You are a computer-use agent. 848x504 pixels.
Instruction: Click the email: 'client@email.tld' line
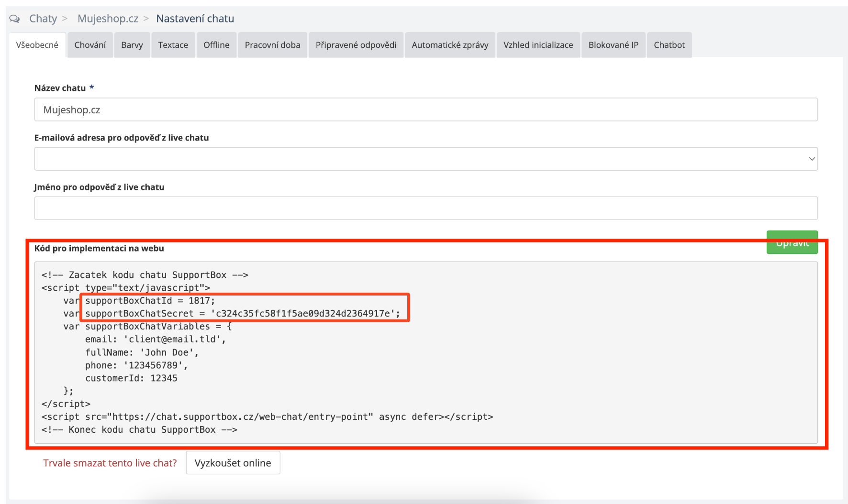[x=156, y=340]
